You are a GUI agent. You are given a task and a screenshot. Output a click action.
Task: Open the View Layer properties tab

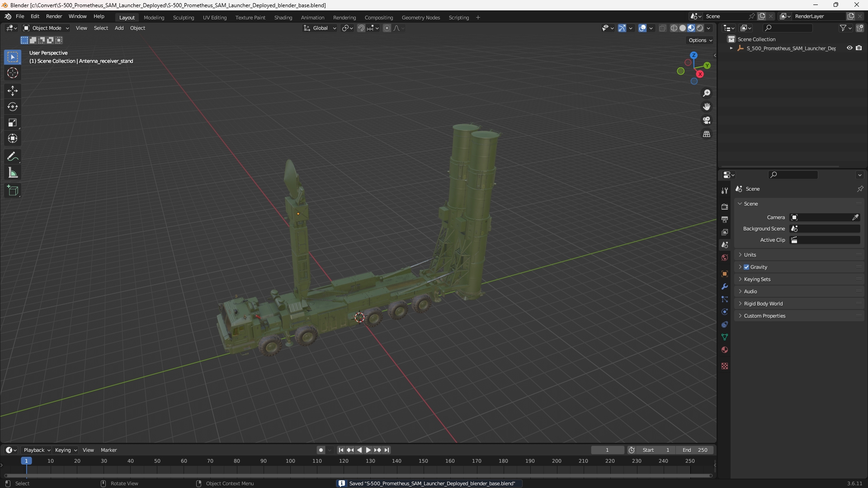tap(725, 232)
